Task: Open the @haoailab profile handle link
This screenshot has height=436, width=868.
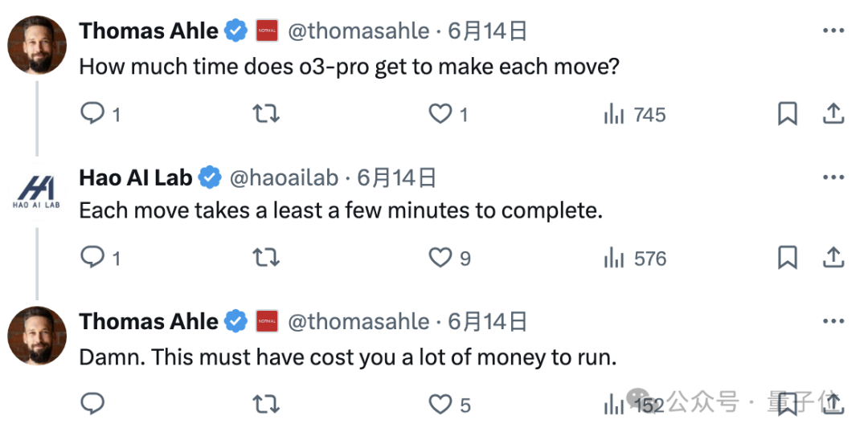Action: click(x=286, y=177)
